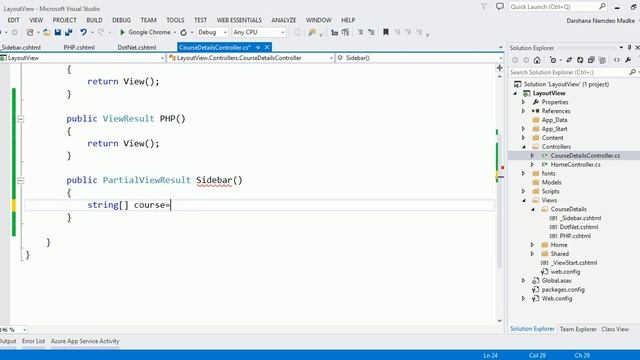This screenshot has width=640, height=360.
Task: Open the Class View tab
Action: pos(615,329)
